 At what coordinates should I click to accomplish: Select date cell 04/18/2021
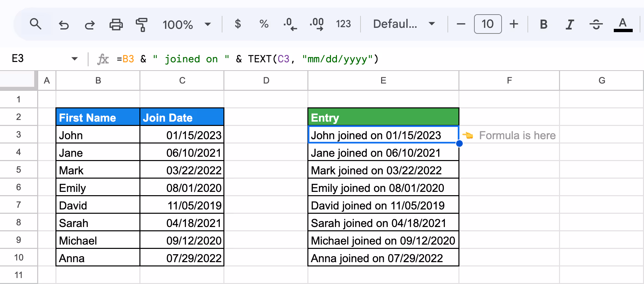(x=182, y=222)
